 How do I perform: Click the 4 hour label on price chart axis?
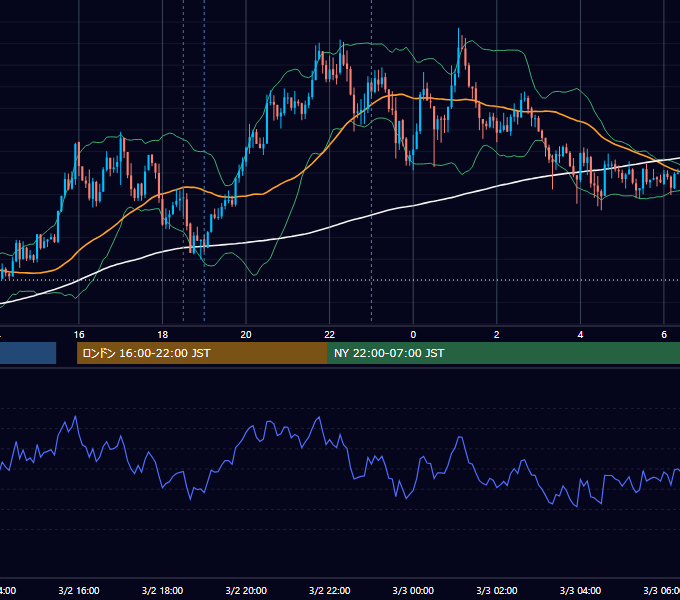click(x=580, y=335)
